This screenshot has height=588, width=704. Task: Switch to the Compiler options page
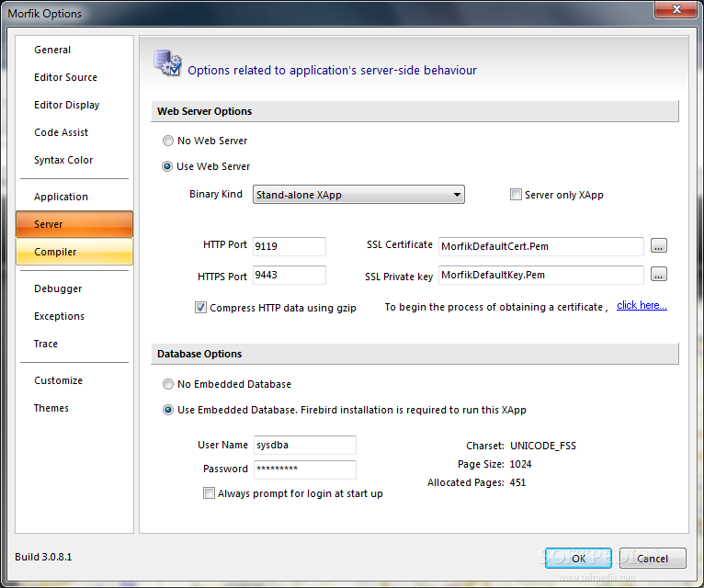(x=74, y=252)
